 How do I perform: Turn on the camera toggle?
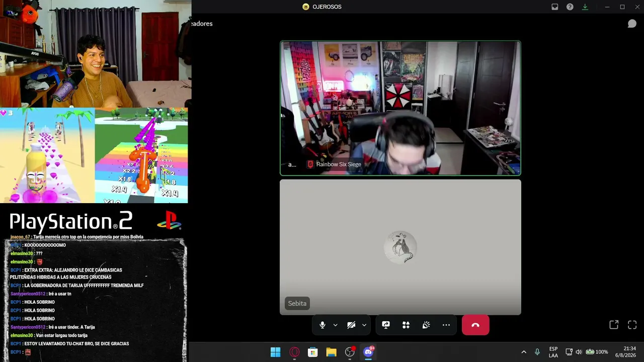point(351,325)
